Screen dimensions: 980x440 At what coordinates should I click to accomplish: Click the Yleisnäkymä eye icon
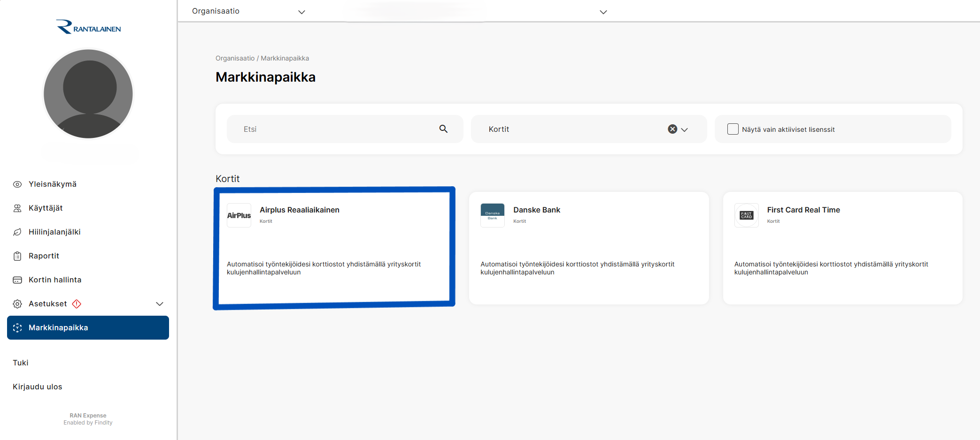pyautogui.click(x=17, y=184)
